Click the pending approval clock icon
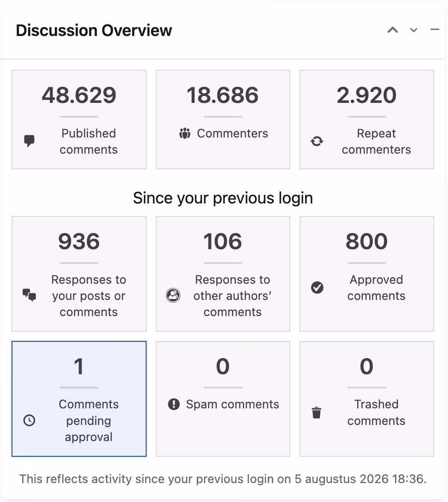 pos(29,420)
